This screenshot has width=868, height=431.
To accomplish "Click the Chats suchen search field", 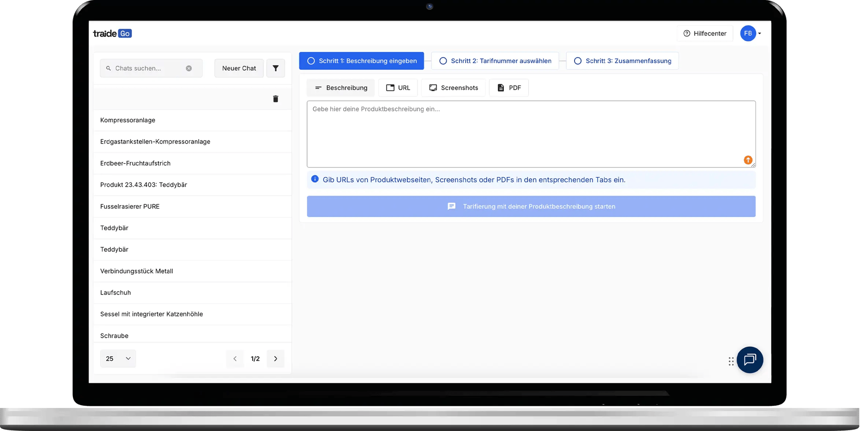I will click(x=151, y=68).
